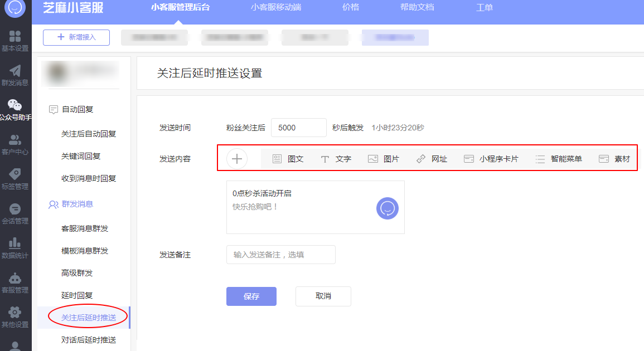This screenshot has height=351, width=644.
Task: Open 客户中心 people icon
Action: click(15, 140)
